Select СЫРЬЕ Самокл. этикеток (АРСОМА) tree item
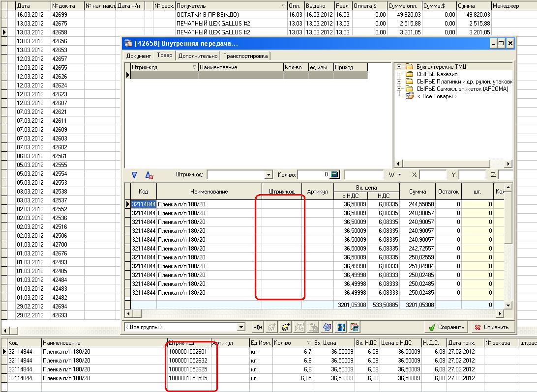The height and width of the screenshot is (392, 537). [x=462, y=89]
